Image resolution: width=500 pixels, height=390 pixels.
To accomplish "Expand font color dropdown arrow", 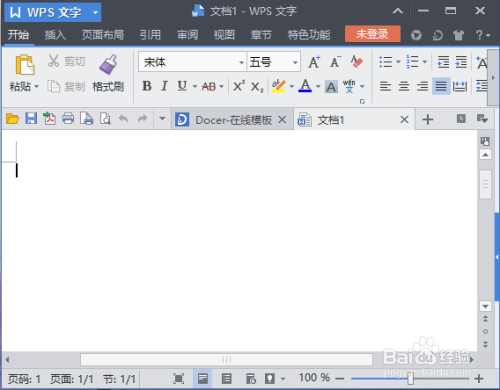I will click(318, 87).
